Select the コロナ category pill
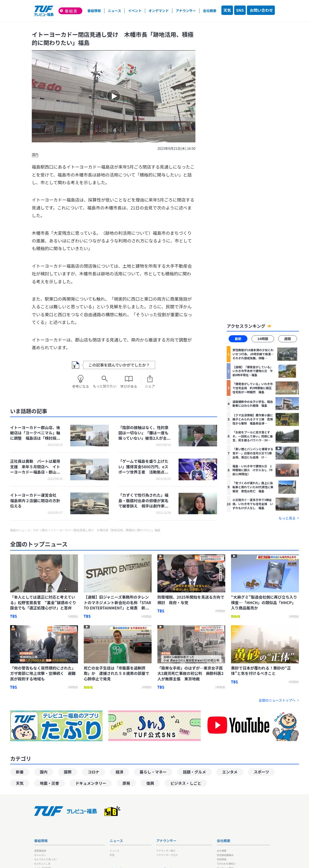This screenshot has height=868, width=309. (93, 772)
